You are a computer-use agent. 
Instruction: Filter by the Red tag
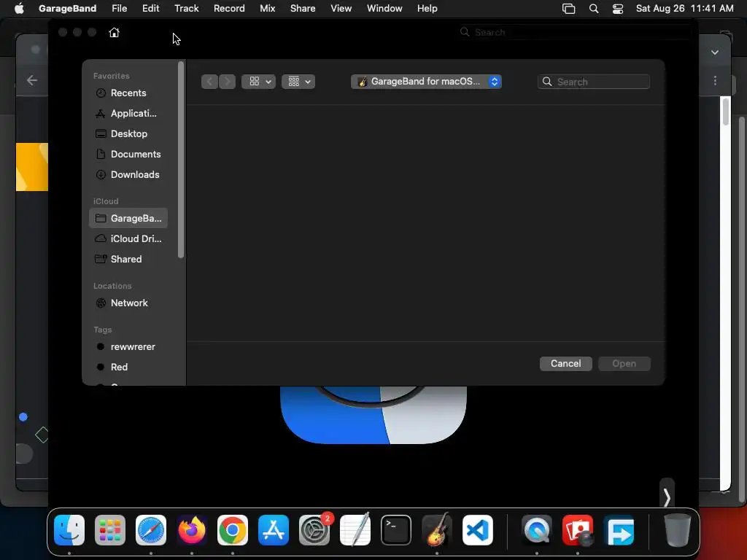click(x=128, y=367)
